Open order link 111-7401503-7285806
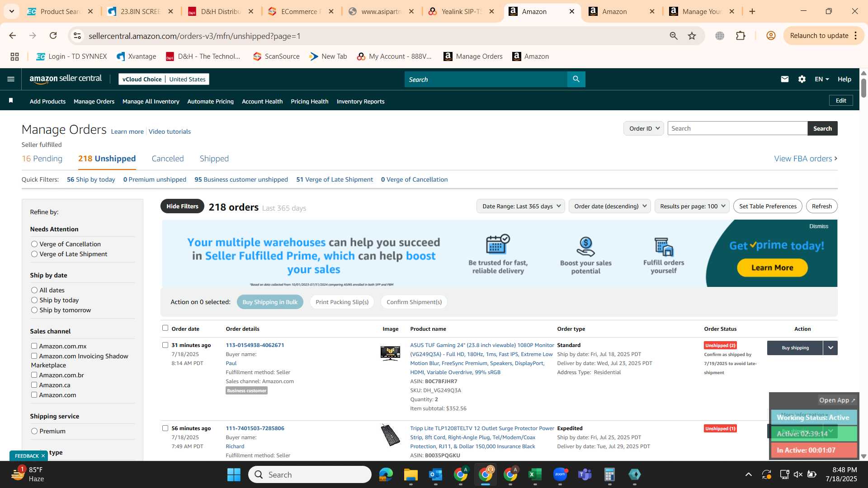Viewport: 868px width, 488px height. (x=255, y=428)
